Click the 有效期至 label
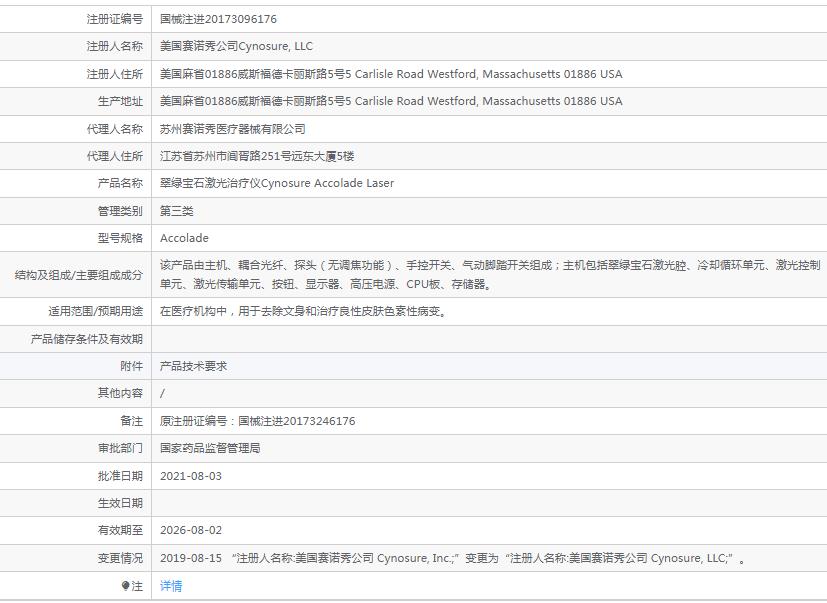 click(x=120, y=530)
